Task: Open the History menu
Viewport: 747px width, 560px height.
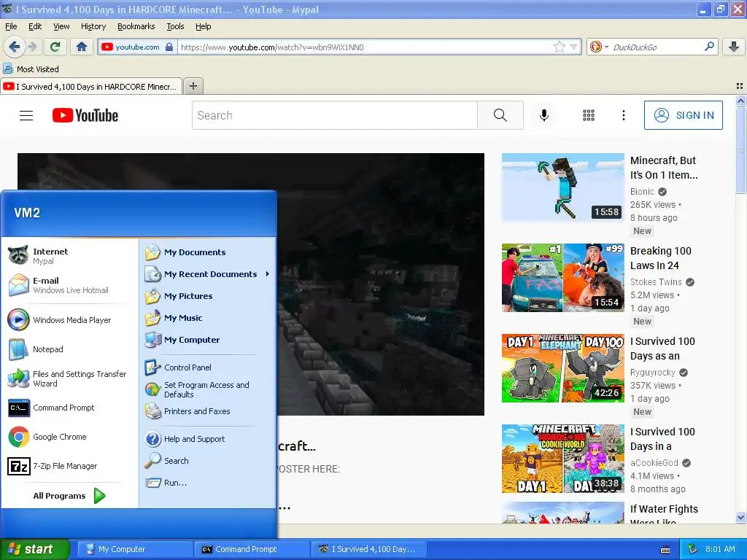Action: click(93, 26)
